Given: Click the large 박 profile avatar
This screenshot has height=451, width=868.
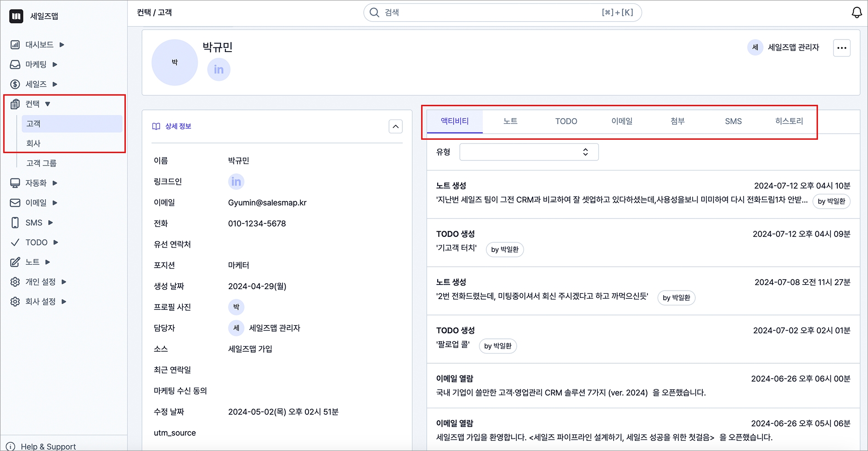Looking at the screenshot, I should pyautogui.click(x=175, y=62).
